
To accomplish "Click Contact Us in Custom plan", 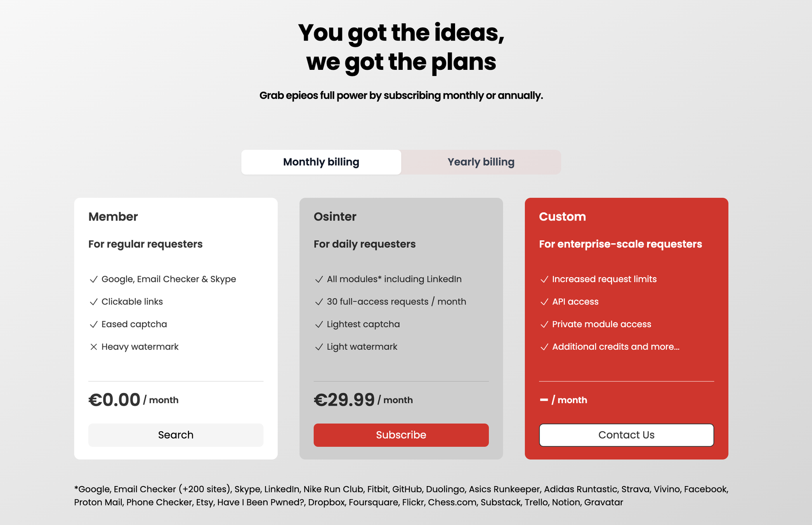I will pyautogui.click(x=626, y=435).
